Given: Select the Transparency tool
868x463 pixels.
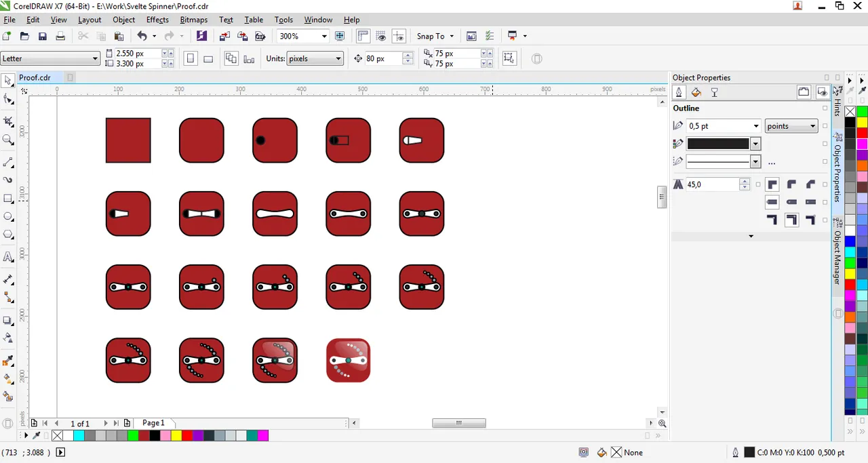Looking at the screenshot, I should tap(8, 338).
